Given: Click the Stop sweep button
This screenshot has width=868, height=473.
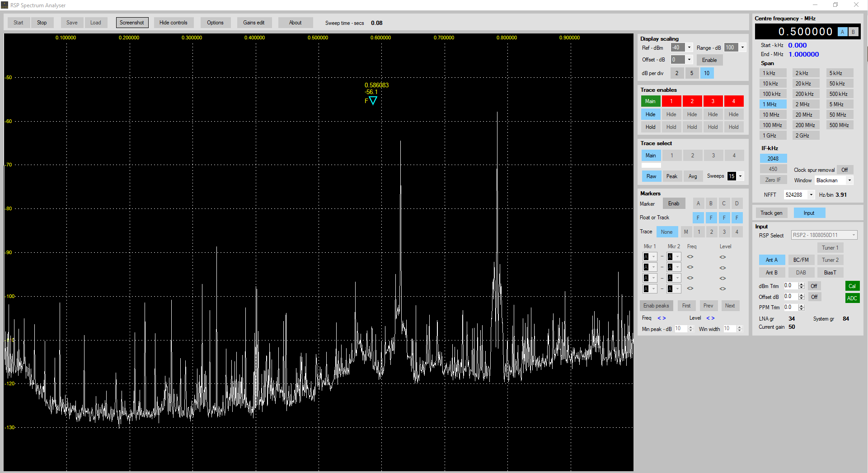Looking at the screenshot, I should coord(42,23).
